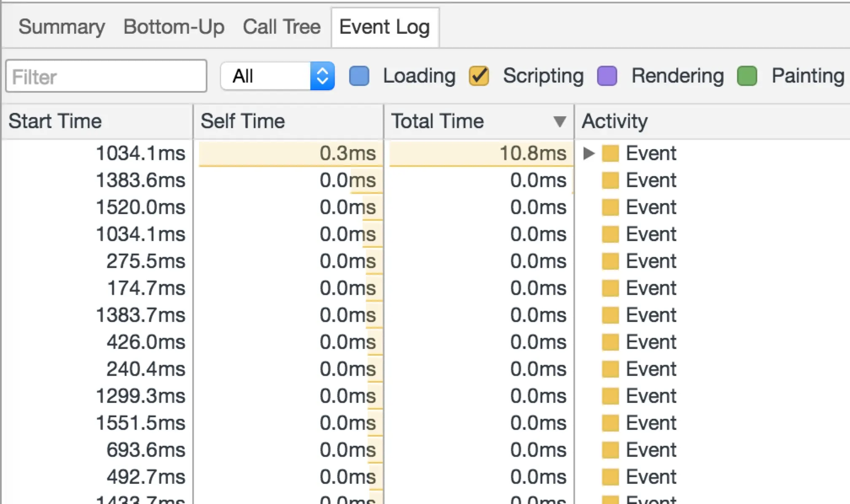The height and width of the screenshot is (504, 850).
Task: Toggle the Rendering checkbox
Action: [607, 76]
